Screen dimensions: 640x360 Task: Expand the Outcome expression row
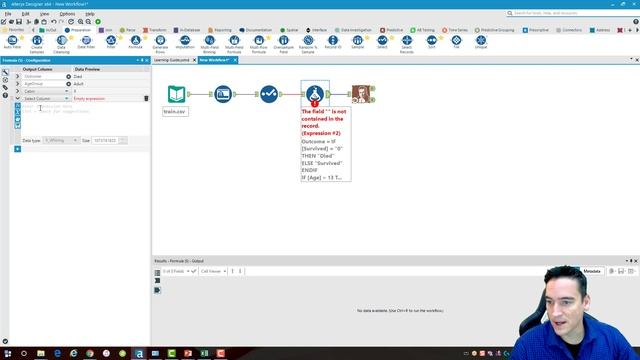tap(18, 76)
